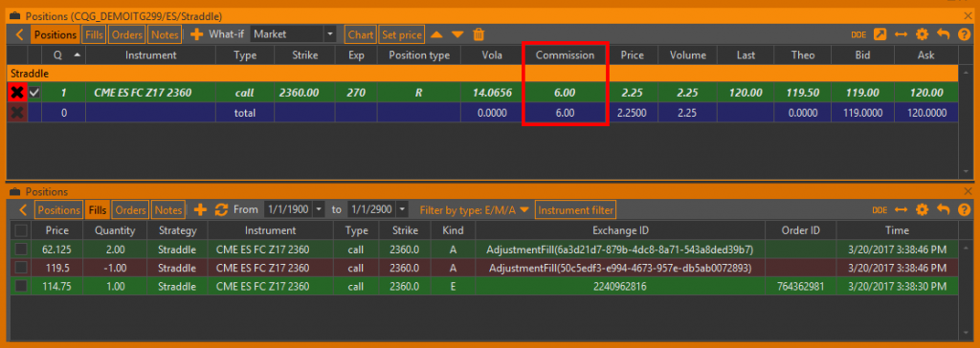The width and height of the screenshot is (980, 348).
Task: Open settings gear in the top panel
Action: pos(922,34)
